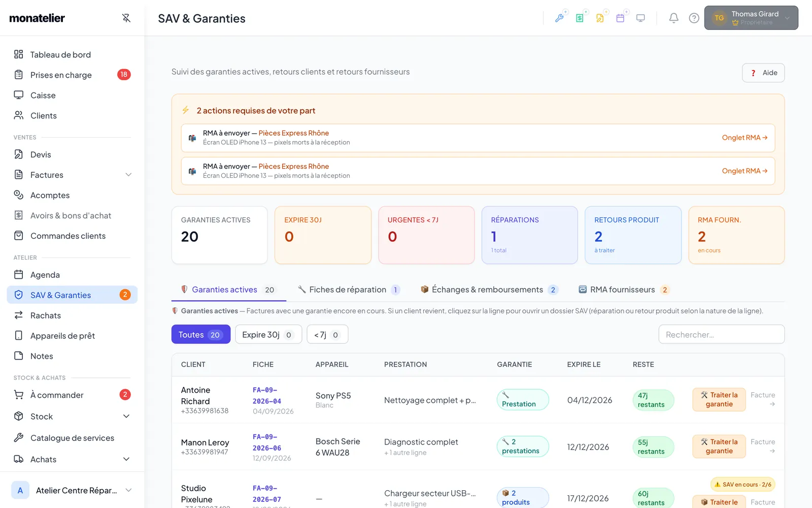The height and width of the screenshot is (508, 812).
Task: Open fiche FA-09-2026-06
Action: point(267,442)
